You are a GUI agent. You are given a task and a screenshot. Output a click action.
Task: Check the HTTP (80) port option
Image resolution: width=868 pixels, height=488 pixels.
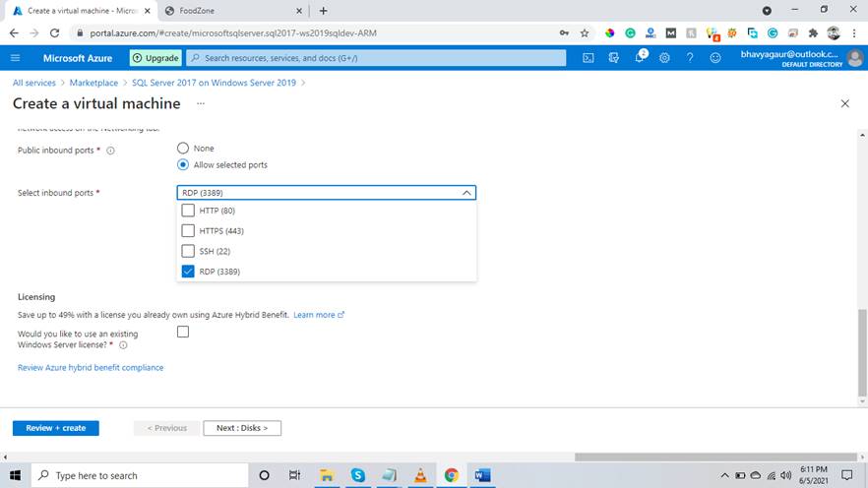coord(188,211)
